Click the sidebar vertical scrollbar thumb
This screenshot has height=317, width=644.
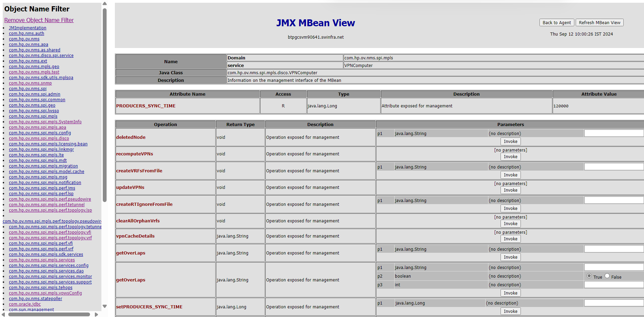coord(105,105)
